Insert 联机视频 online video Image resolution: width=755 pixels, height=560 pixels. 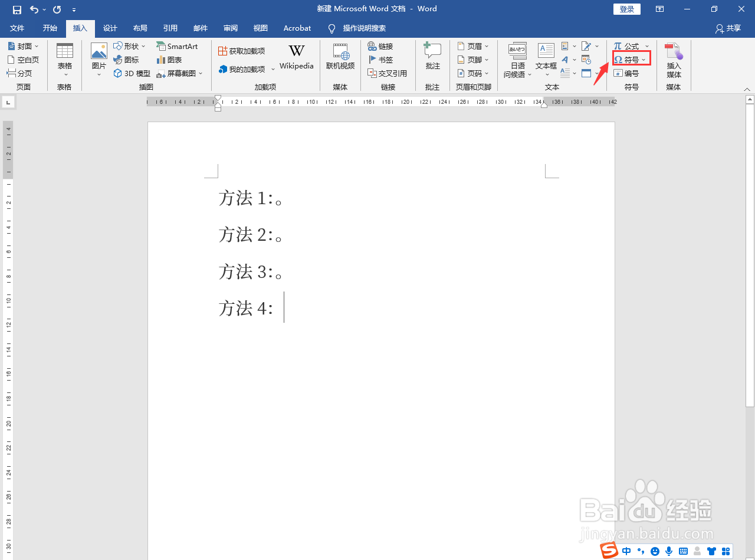[340, 57]
